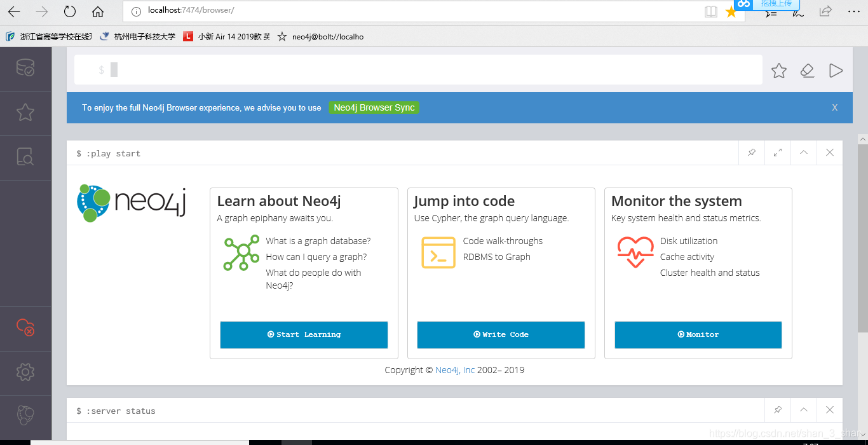868x445 pixels.
Task: Dismiss the Browser Sync banner
Action: pyautogui.click(x=835, y=108)
